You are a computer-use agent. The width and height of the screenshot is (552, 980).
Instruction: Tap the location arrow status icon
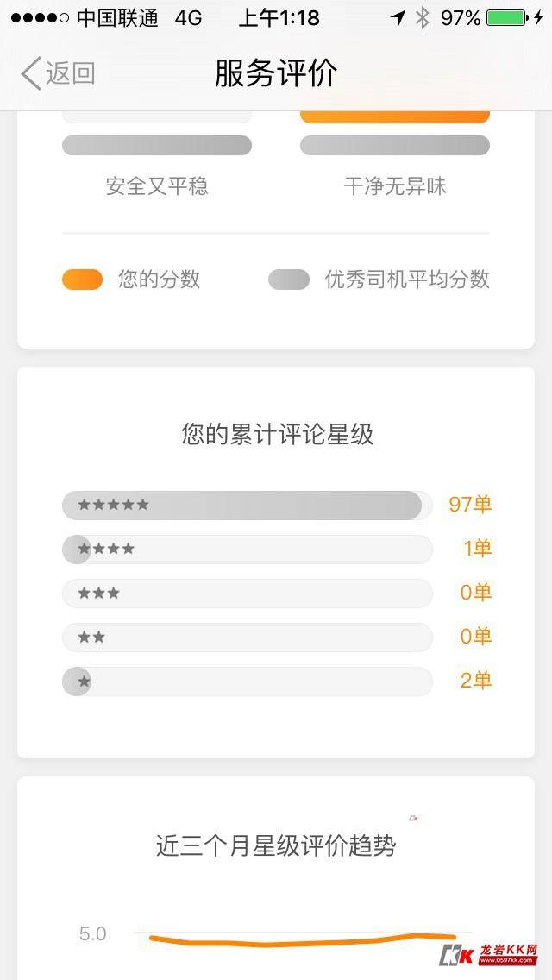(398, 17)
